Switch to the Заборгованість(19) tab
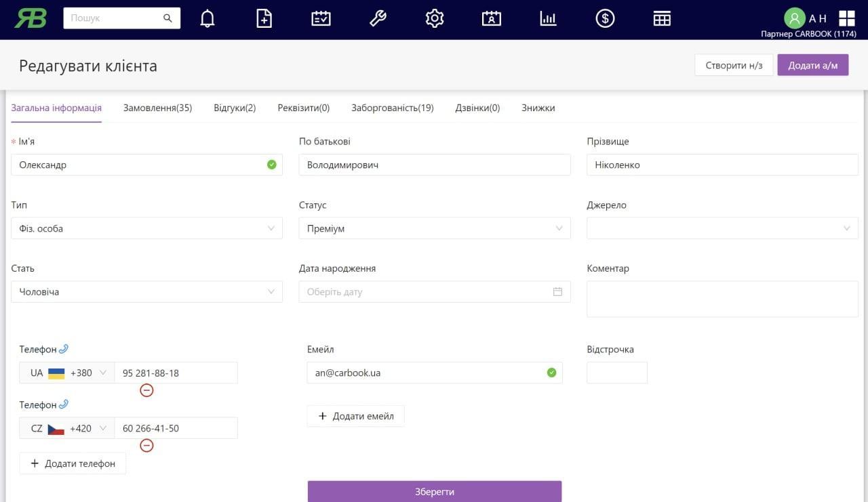868x502 pixels. pos(392,108)
